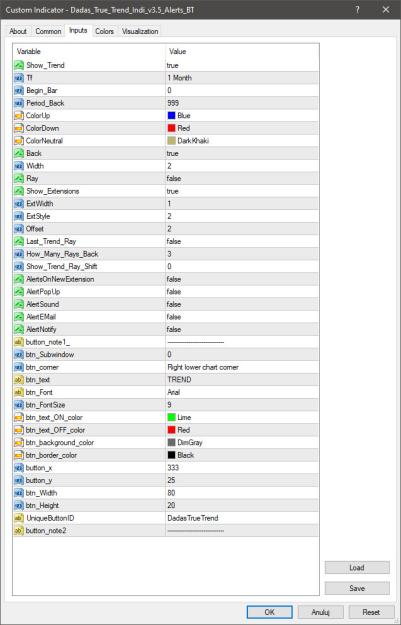Click the Show_Trend boolean type icon
This screenshot has height=625, width=401.
(x=19, y=65)
